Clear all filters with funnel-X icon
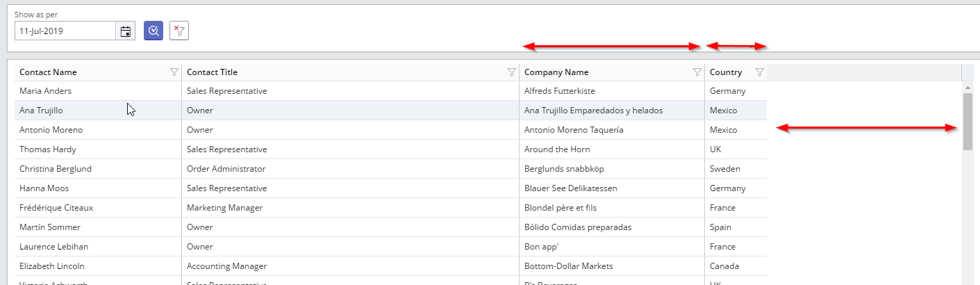The width and height of the screenshot is (980, 285). click(x=179, y=31)
